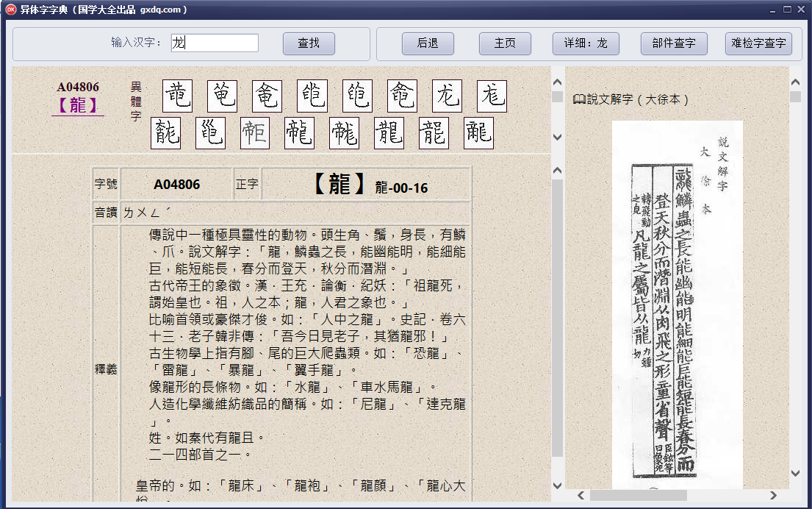Click variant glyph pane scroll down arrow
The height and width of the screenshot is (509, 812).
coord(557,137)
